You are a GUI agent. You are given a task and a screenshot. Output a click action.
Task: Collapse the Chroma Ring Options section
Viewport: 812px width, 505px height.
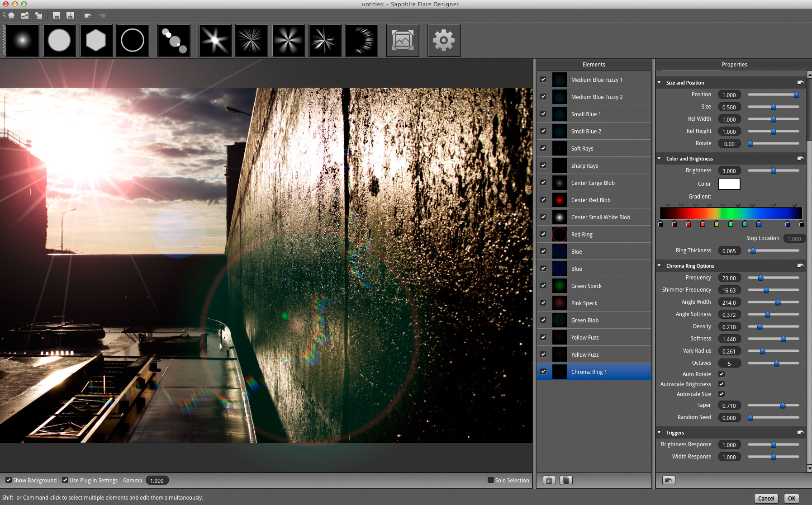tap(659, 266)
